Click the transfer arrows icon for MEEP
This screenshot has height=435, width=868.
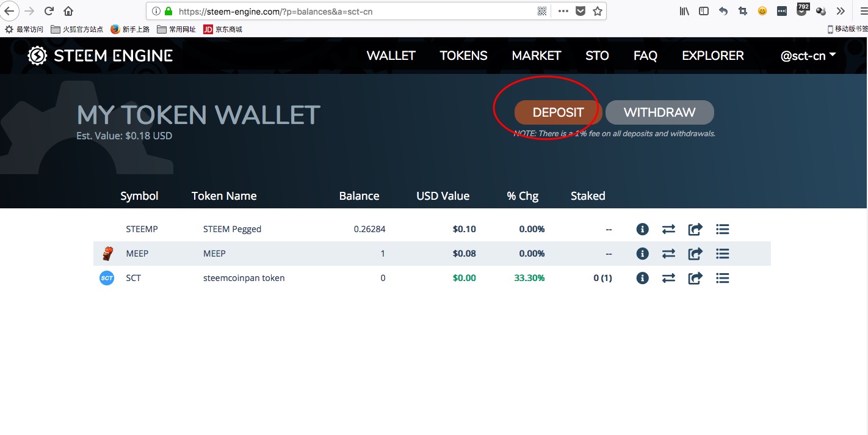point(669,254)
